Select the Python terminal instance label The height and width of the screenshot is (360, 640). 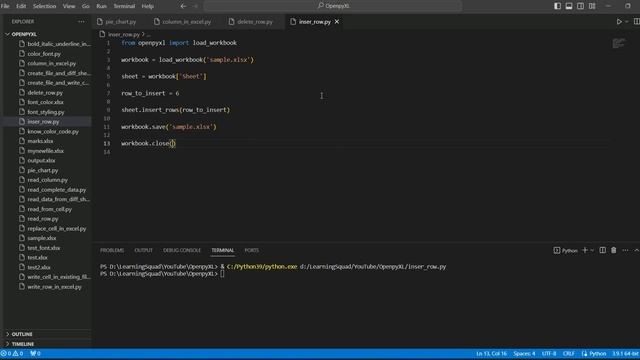[565, 250]
